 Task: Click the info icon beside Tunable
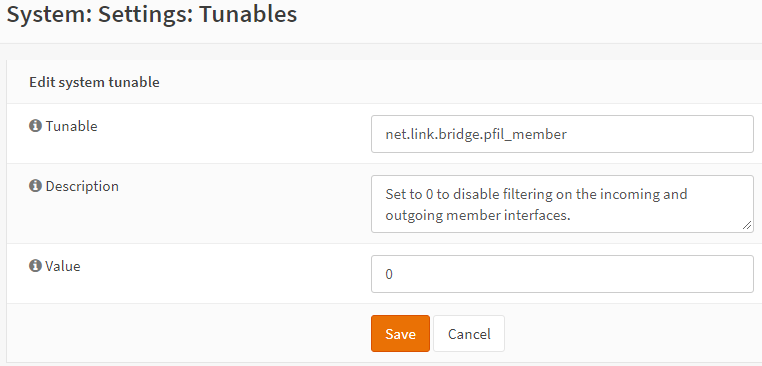coord(35,126)
